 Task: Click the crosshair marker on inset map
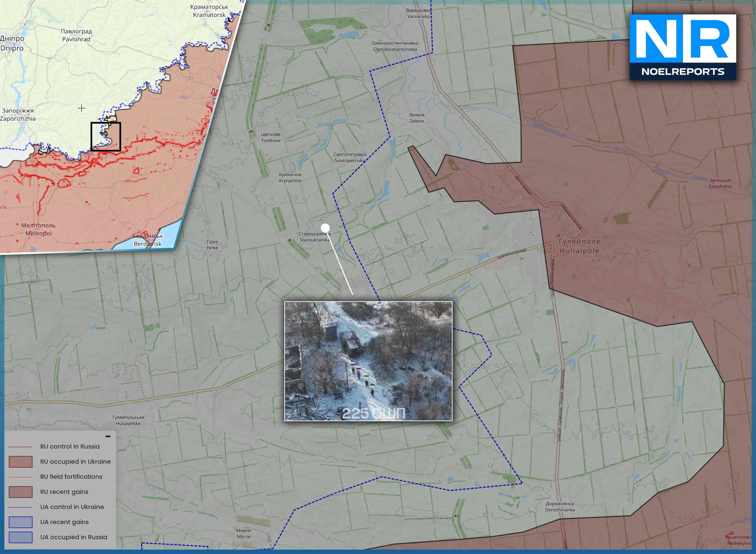point(82,108)
